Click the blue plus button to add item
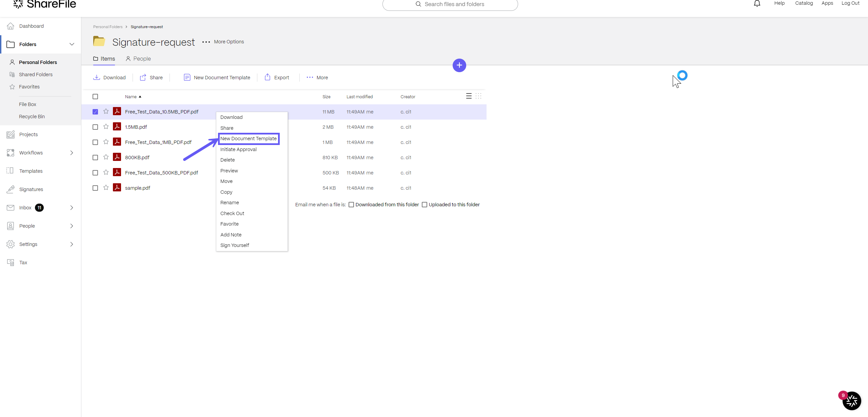The width and height of the screenshot is (868, 417). click(x=459, y=65)
